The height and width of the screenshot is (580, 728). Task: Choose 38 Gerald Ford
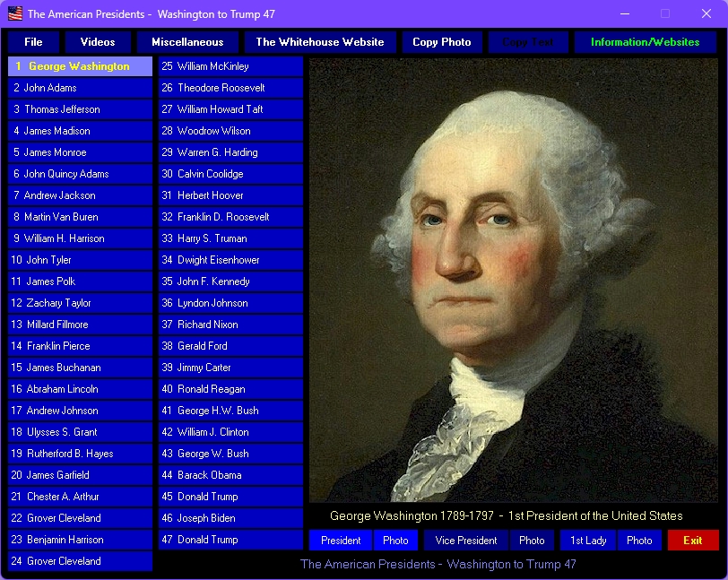tap(230, 346)
